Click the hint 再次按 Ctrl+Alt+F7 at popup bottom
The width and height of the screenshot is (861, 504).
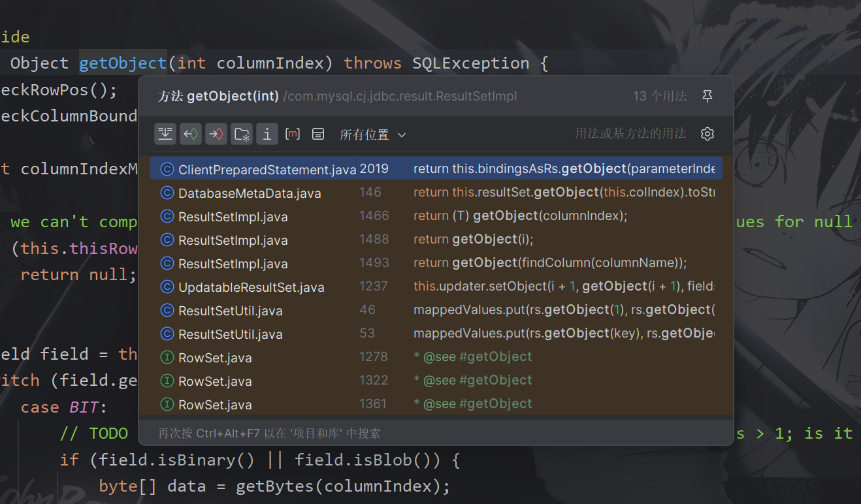tap(270, 433)
